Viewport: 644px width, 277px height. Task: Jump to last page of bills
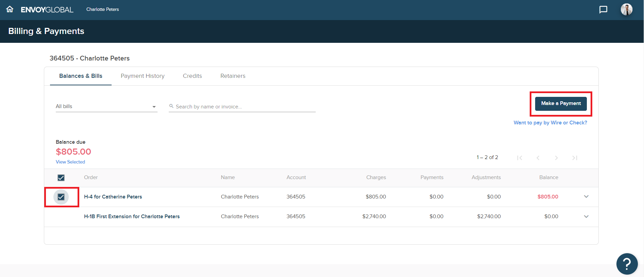[575, 158]
